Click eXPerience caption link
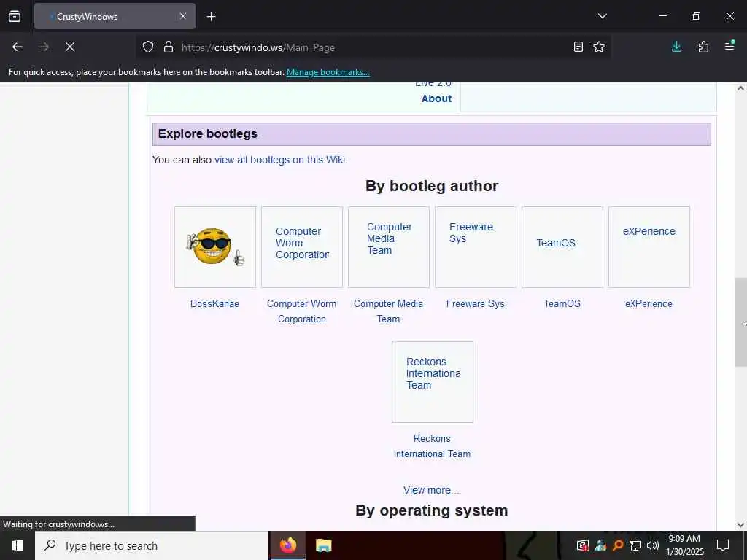Screen dimensions: 747x560 click(649, 304)
